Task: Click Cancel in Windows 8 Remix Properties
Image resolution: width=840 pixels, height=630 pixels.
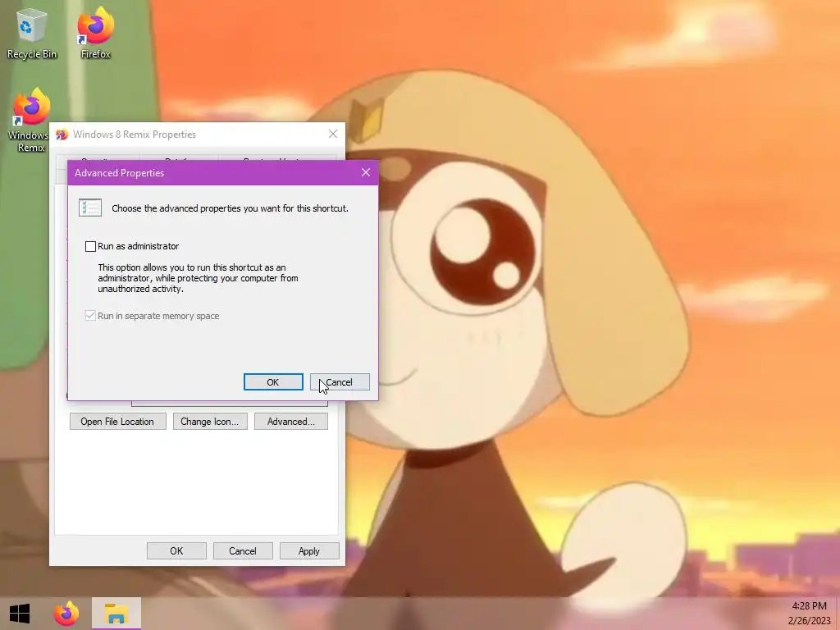Action: point(243,550)
